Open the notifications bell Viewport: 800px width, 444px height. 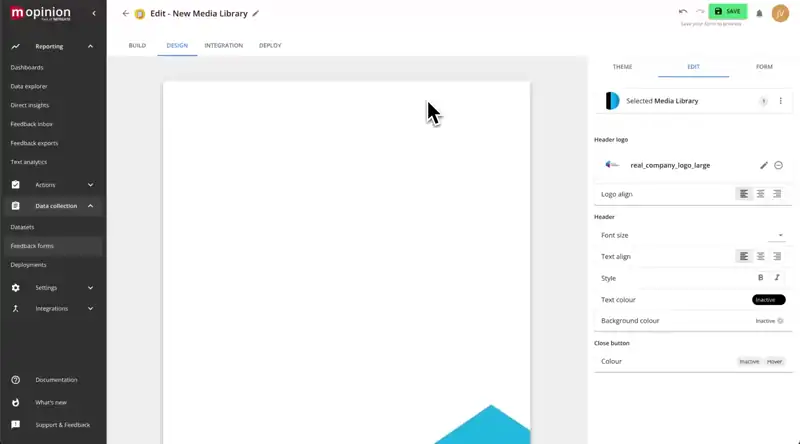tap(759, 13)
